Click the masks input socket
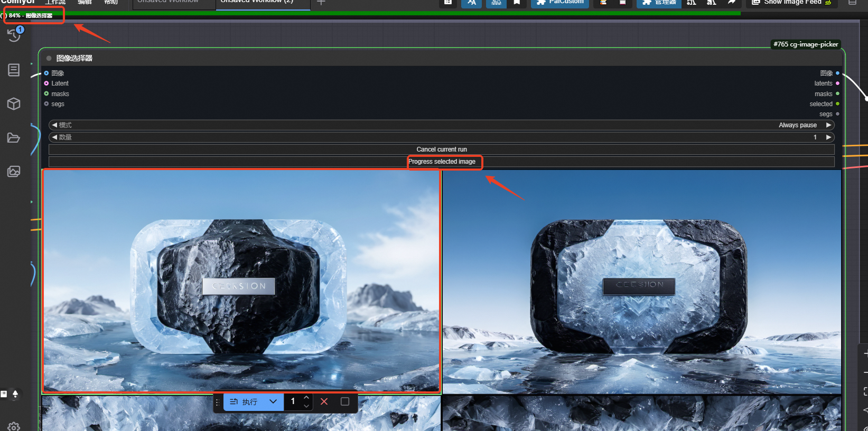 (x=46, y=93)
